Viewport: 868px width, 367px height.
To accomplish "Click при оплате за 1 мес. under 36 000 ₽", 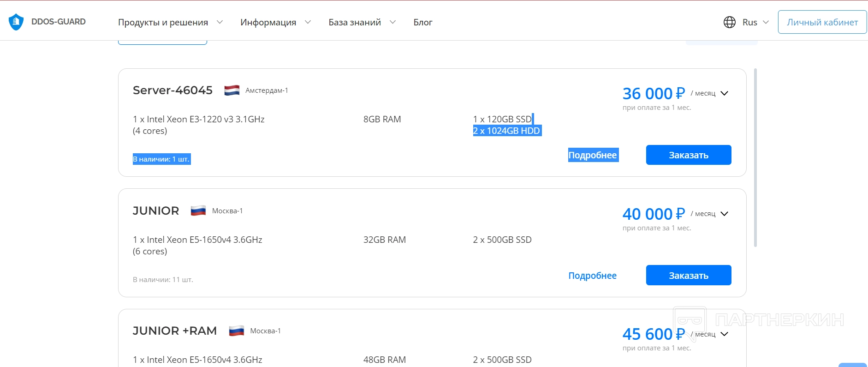I will pyautogui.click(x=657, y=108).
